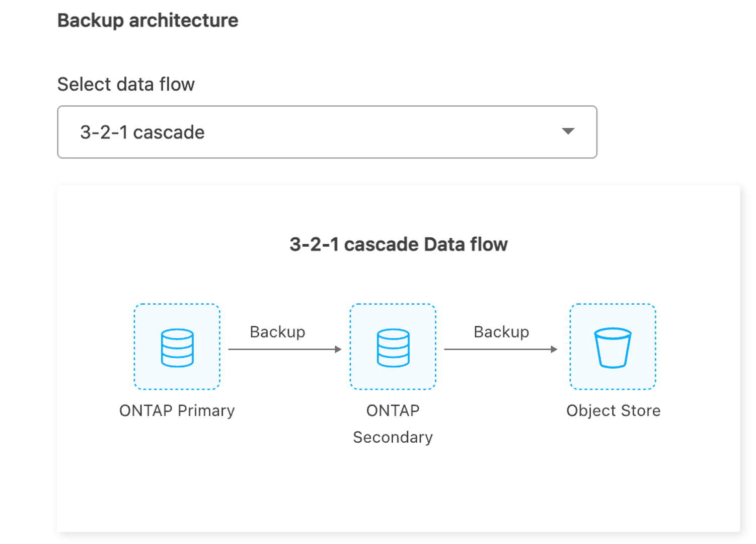Click the 'Select data flow' field label
This screenshot has height=544, width=756.
click(x=126, y=84)
